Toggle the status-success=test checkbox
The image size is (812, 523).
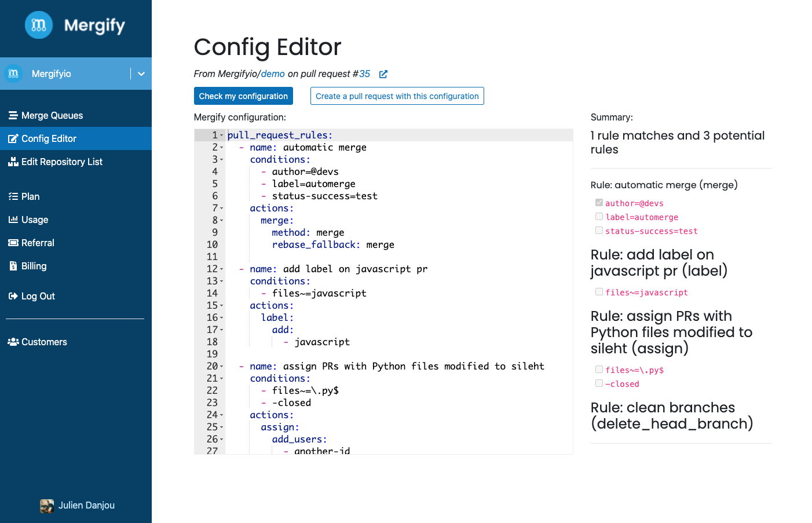(599, 231)
